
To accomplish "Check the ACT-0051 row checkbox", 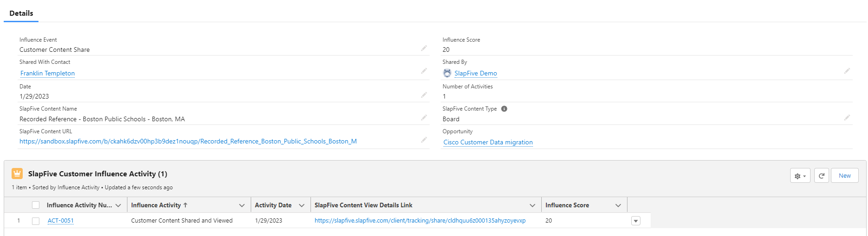I will click(36, 221).
